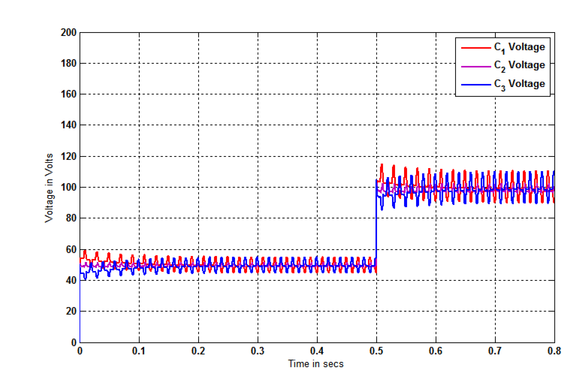
Task: Click the red line sample in legend
Action: [x=476, y=48]
